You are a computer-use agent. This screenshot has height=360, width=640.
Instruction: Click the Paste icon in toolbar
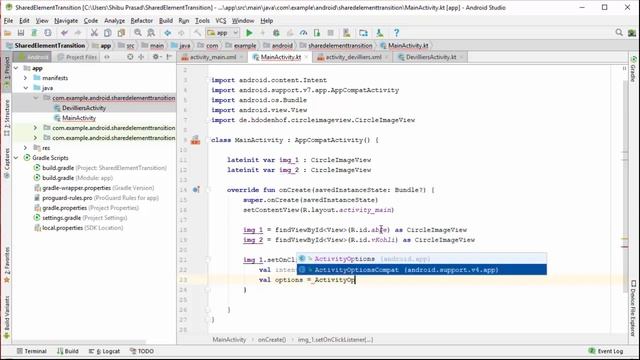(121, 33)
